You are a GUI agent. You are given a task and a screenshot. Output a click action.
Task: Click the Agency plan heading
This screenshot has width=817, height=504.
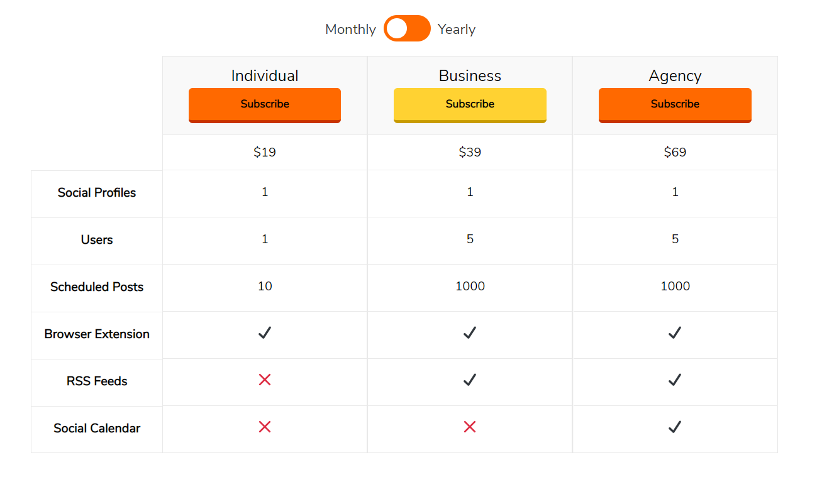pos(675,76)
